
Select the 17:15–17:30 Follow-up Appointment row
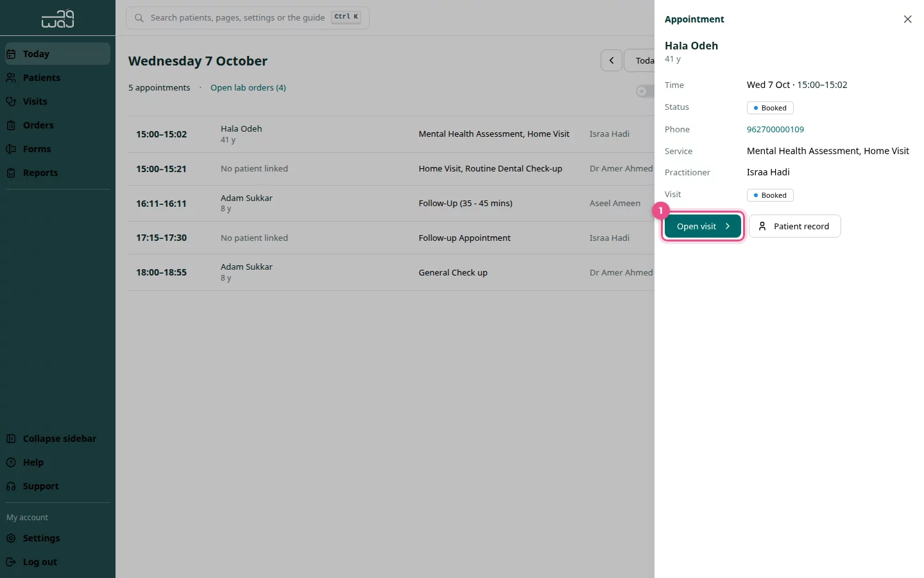pyautogui.click(x=391, y=238)
